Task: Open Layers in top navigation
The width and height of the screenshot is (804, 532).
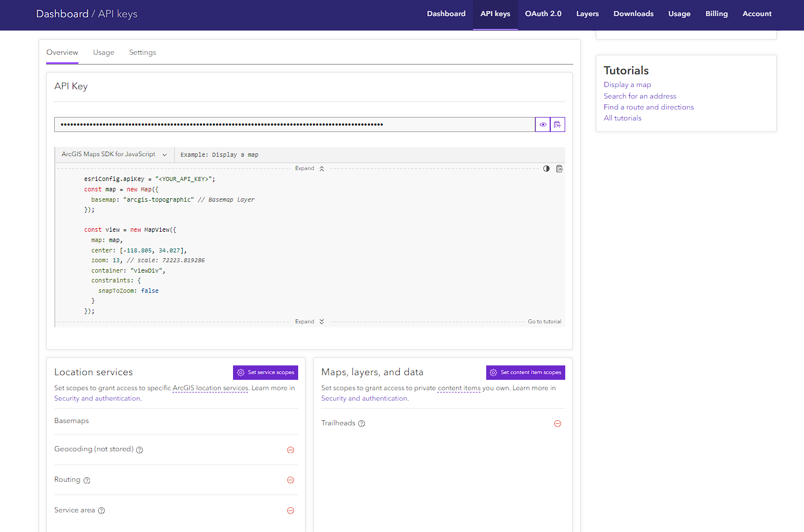Action: tap(588, 14)
